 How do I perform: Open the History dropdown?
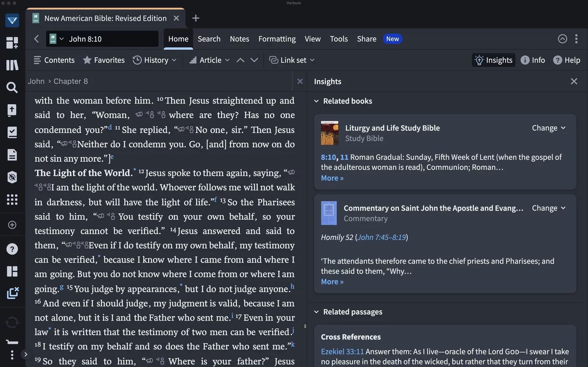pos(155,60)
